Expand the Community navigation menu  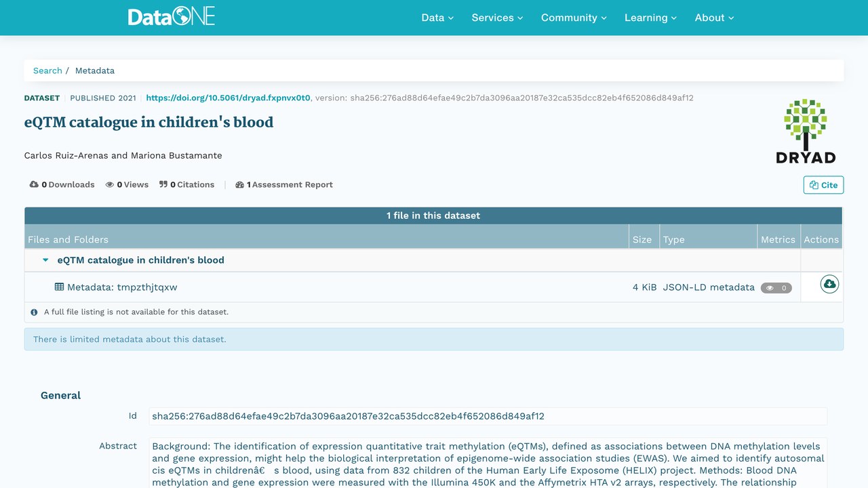point(574,18)
